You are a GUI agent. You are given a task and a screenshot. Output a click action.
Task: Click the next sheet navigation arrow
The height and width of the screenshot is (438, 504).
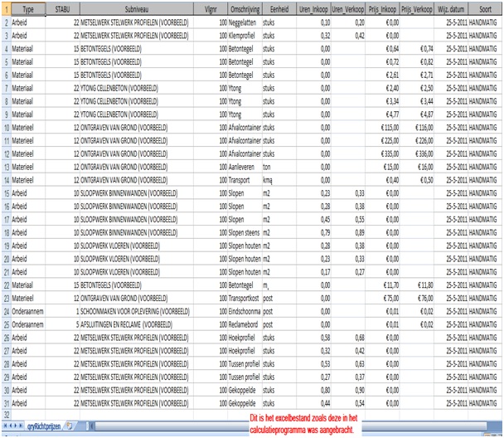point(16,425)
